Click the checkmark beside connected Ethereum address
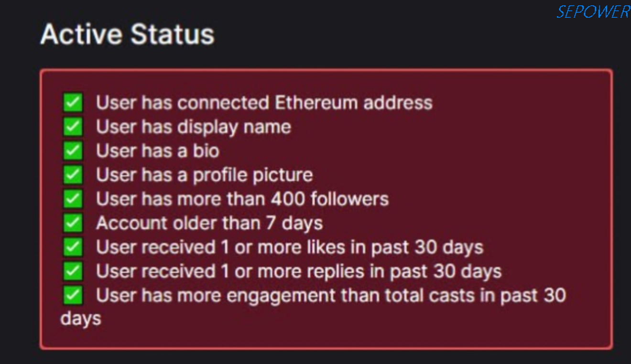 pyautogui.click(x=73, y=103)
